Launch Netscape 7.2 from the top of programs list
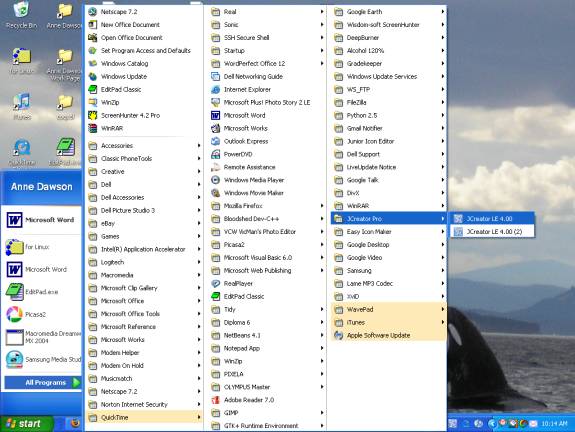Viewport: 575px width, 432px height. [144, 12]
